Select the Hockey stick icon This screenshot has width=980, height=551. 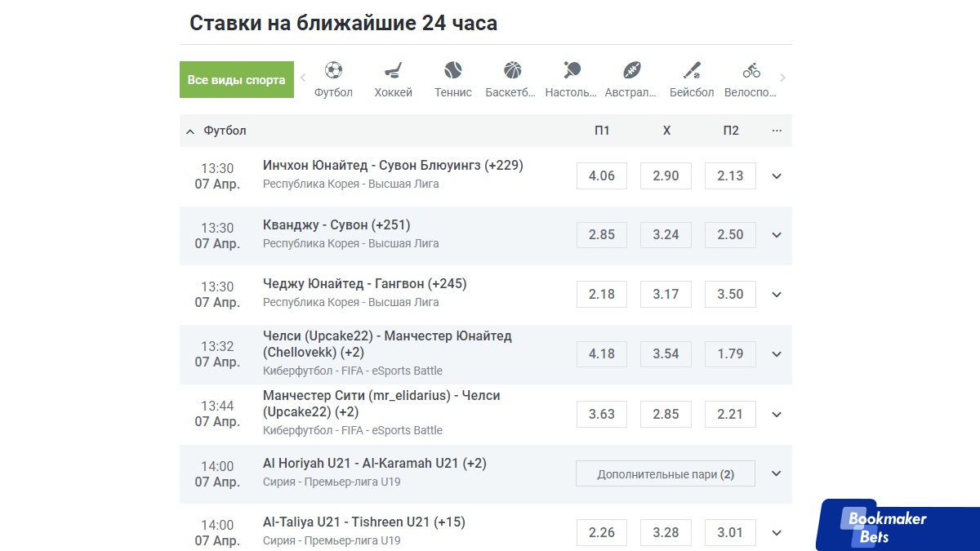coord(393,70)
